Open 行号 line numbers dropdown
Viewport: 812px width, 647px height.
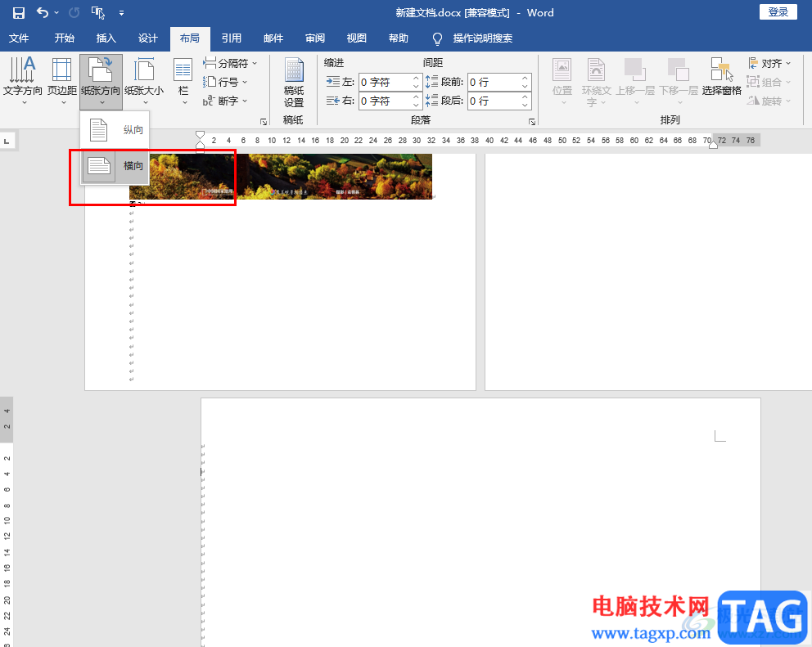(x=225, y=82)
